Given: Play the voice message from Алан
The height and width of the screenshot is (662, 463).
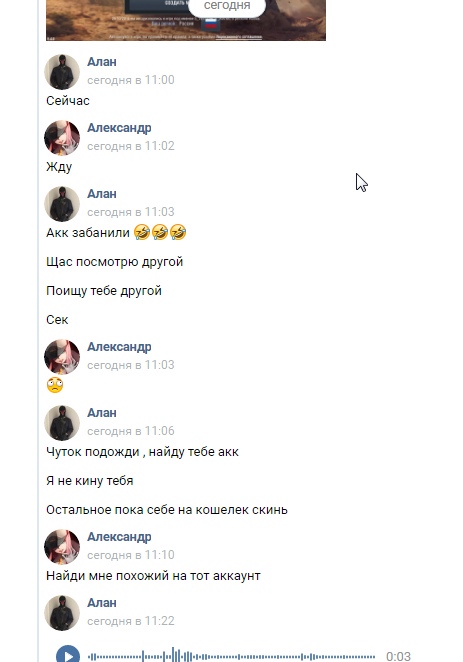Looking at the screenshot, I should pyautogui.click(x=68, y=654).
